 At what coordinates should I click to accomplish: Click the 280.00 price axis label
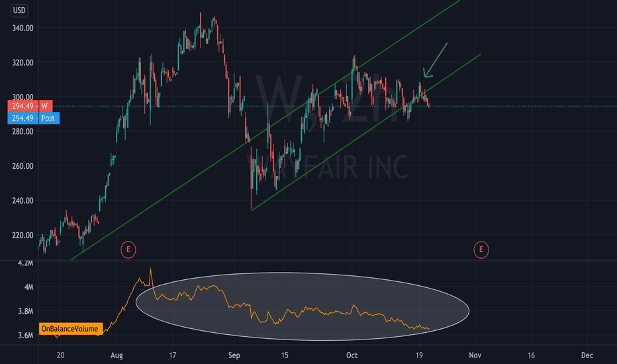point(23,132)
